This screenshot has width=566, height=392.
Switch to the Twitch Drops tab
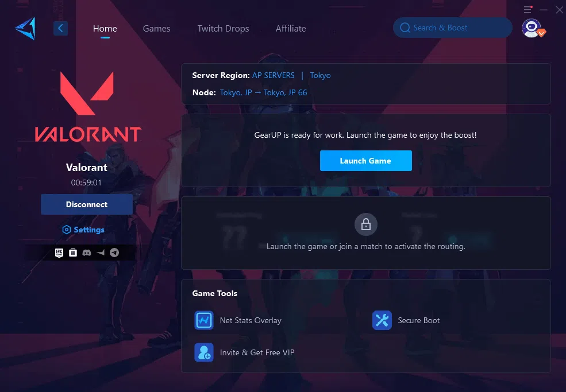click(x=223, y=29)
